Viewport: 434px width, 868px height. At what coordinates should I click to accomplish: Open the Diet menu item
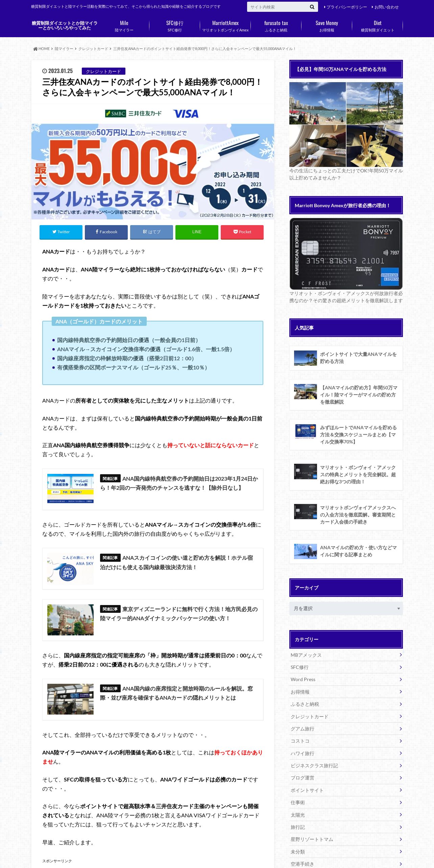coord(378,26)
